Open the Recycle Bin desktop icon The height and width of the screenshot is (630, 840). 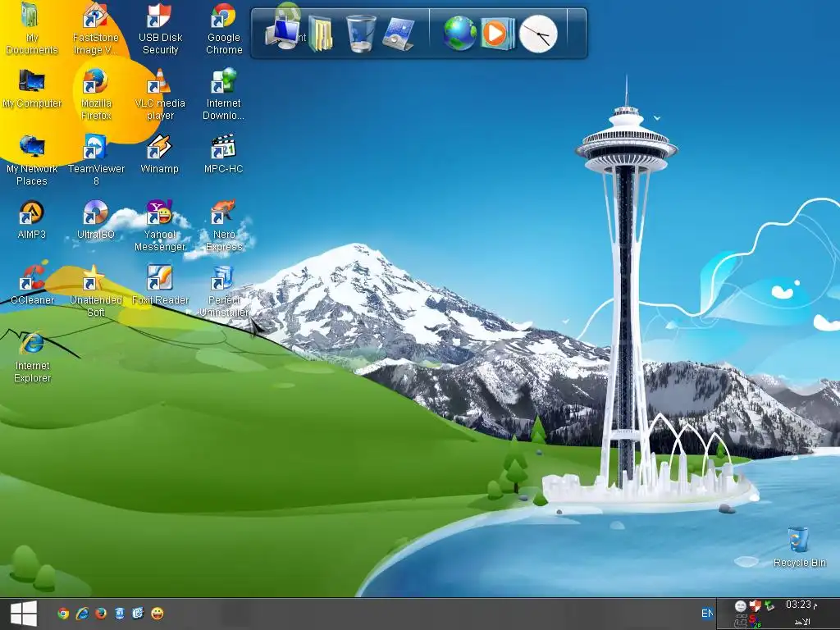pyautogui.click(x=799, y=547)
